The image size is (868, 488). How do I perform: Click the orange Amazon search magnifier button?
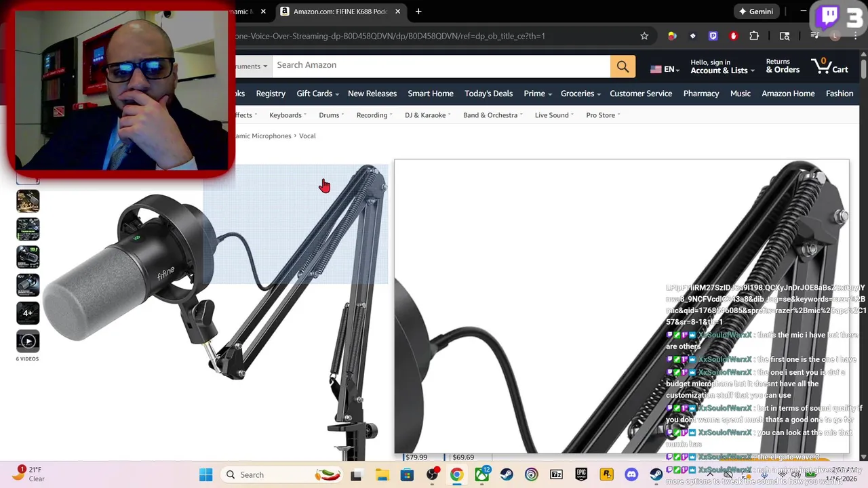coord(623,66)
